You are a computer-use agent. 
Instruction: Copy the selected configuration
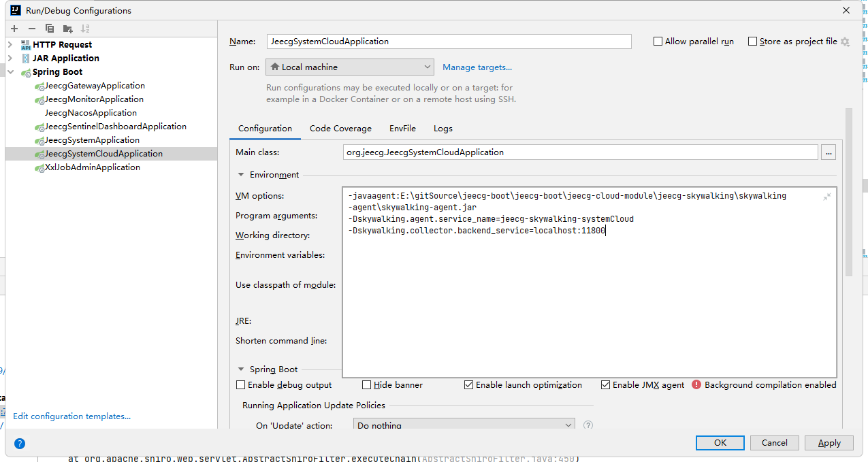click(50, 29)
